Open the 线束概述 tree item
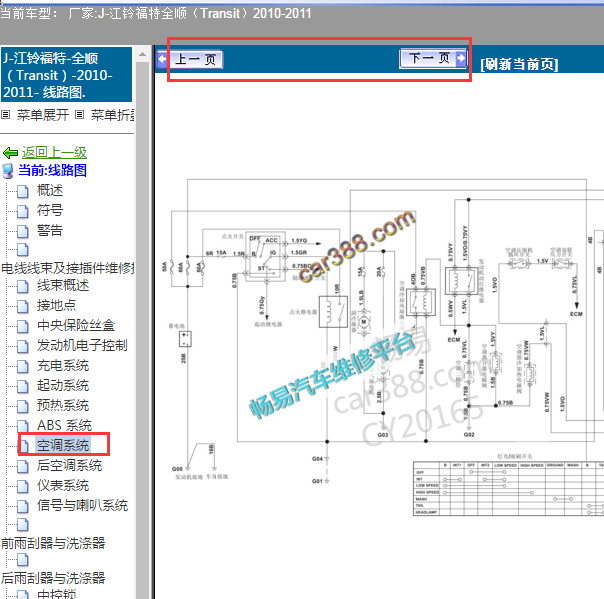604x599 pixels. point(63,285)
